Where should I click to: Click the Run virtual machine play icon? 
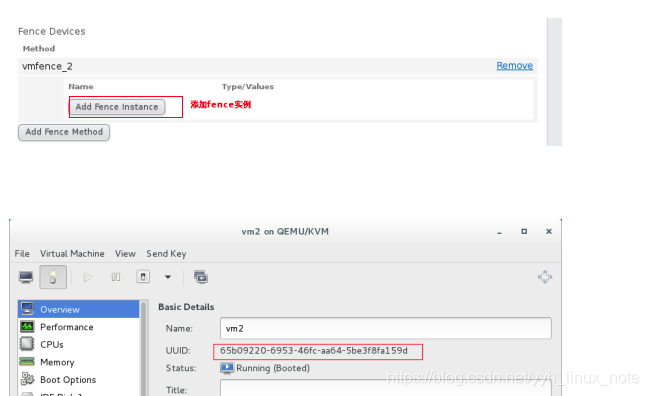(x=88, y=277)
